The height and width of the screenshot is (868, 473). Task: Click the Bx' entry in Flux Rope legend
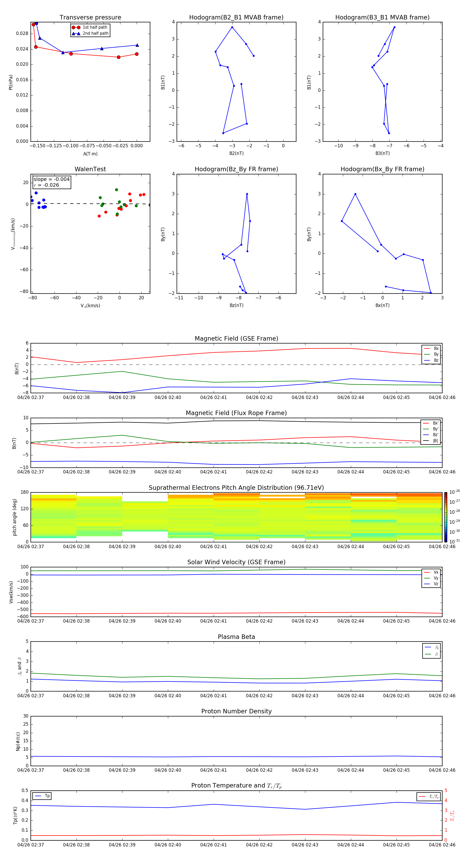pos(431,423)
